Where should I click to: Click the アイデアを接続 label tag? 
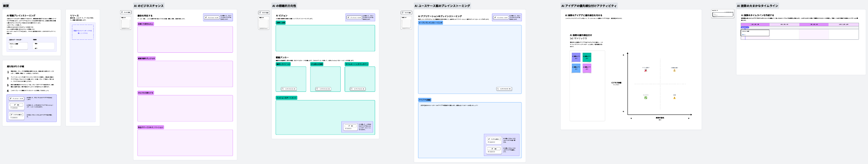point(425,100)
